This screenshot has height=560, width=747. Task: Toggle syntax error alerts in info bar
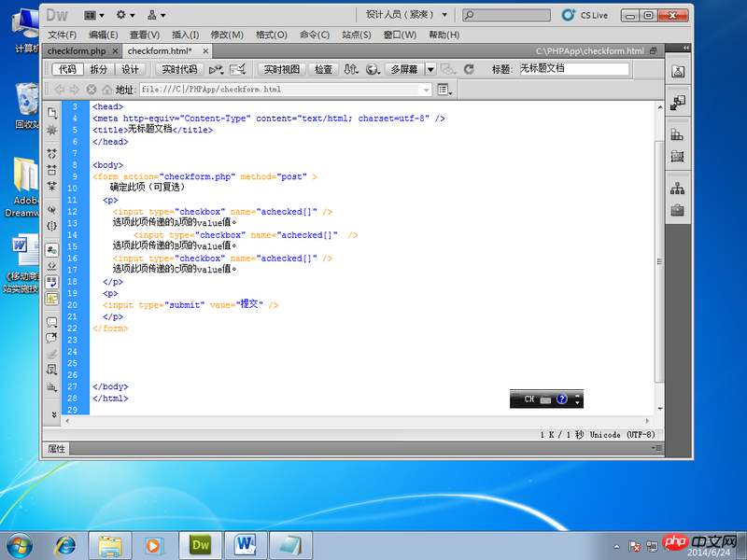[x=52, y=299]
